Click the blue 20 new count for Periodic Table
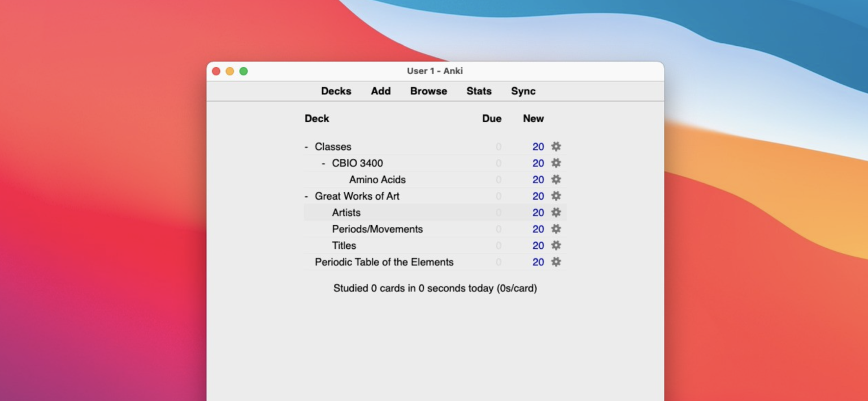868x401 pixels. pyautogui.click(x=537, y=262)
